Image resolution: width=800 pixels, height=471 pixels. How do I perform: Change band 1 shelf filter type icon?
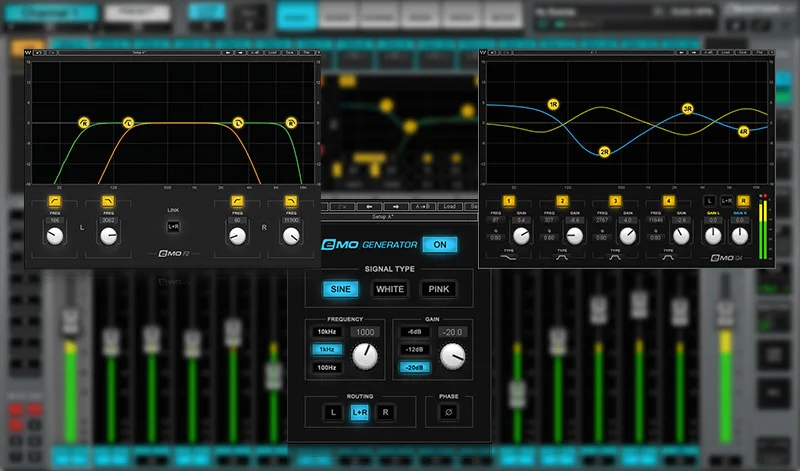[509, 257]
